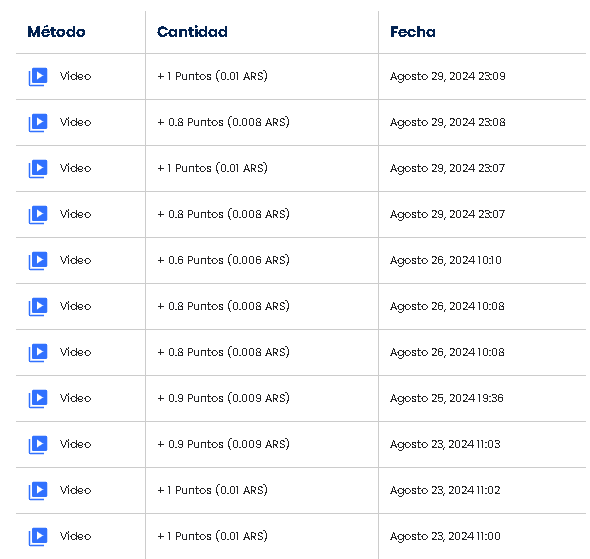The image size is (590, 559).
Task: Click "Video" label in the Agosto 26 10:10 row
Action: click(x=75, y=260)
